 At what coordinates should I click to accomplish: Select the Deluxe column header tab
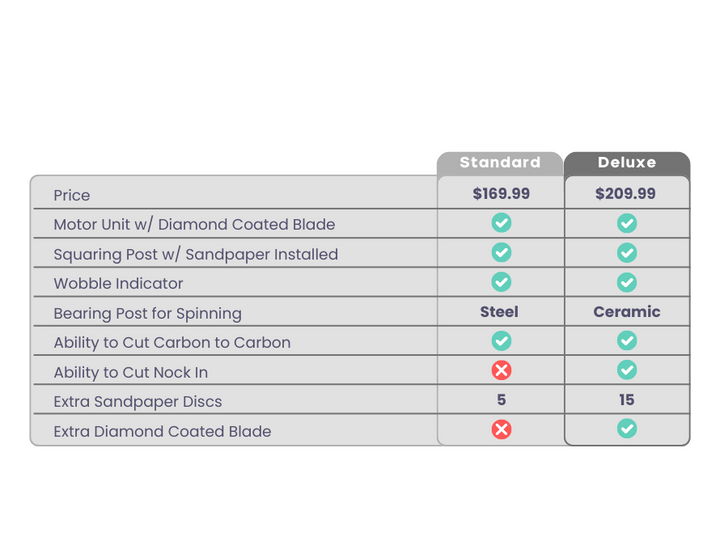pyautogui.click(x=627, y=162)
